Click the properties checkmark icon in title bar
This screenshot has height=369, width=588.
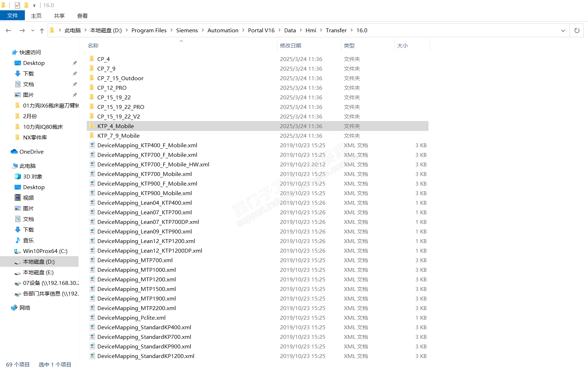(17, 5)
